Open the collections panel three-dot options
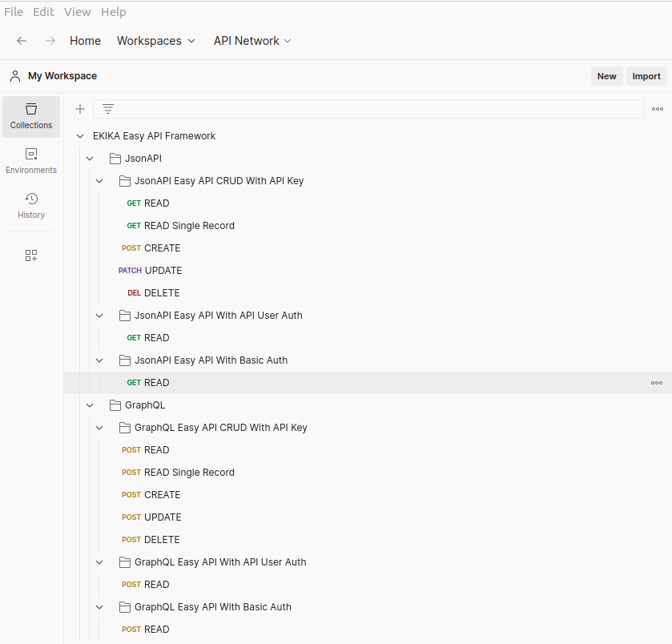This screenshot has height=644, width=672. [657, 109]
